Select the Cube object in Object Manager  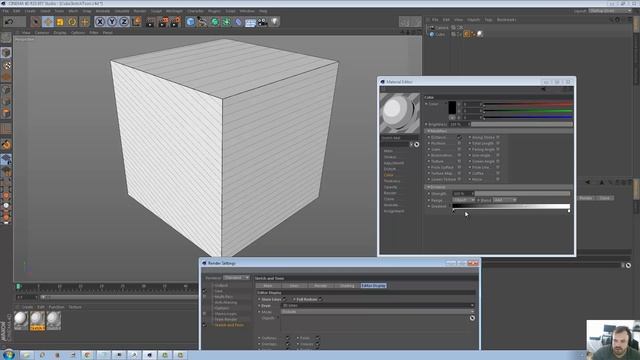point(440,34)
